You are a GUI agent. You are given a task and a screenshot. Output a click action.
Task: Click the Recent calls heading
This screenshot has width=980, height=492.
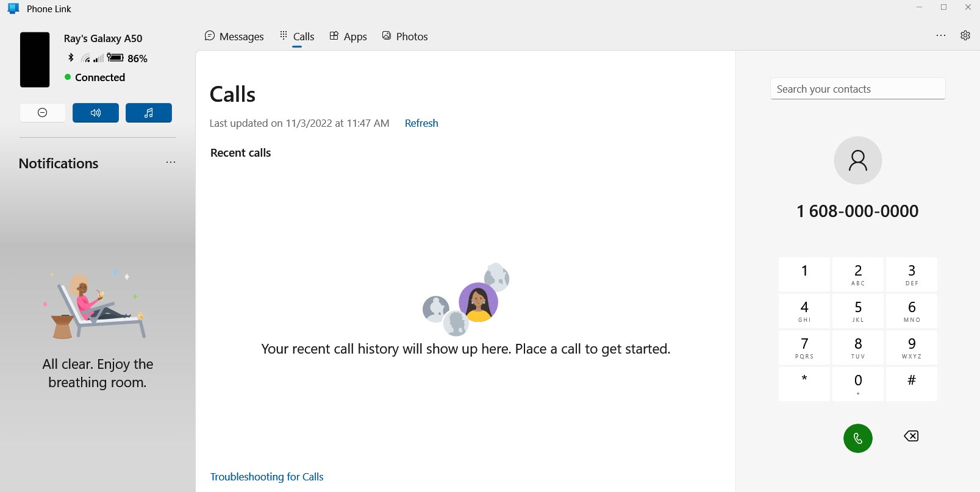coord(240,153)
